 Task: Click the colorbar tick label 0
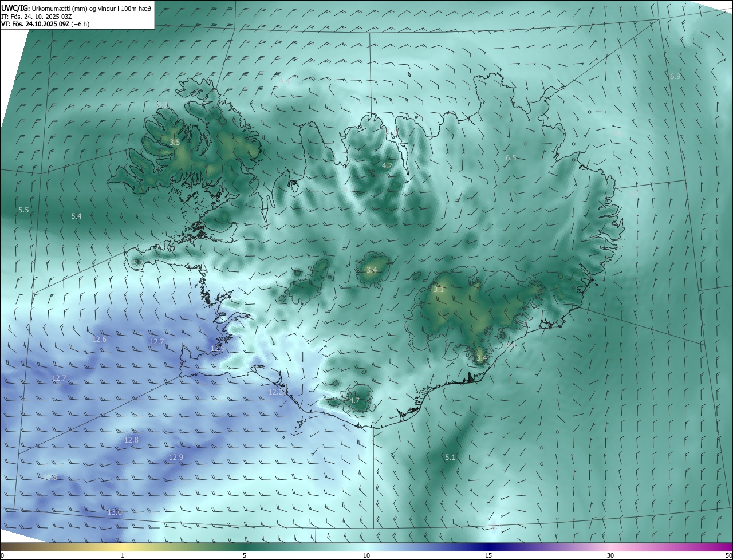pos(2,555)
